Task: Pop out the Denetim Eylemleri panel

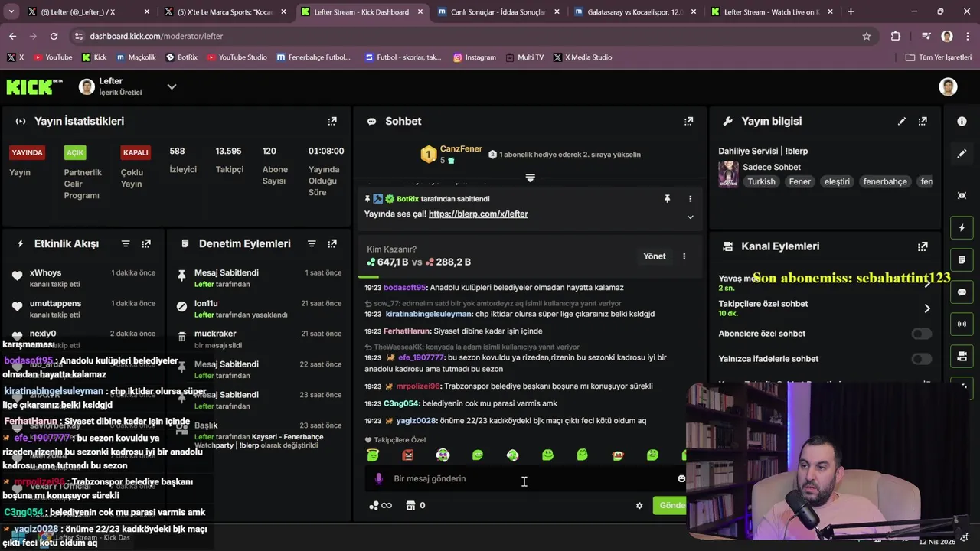Action: [332, 243]
